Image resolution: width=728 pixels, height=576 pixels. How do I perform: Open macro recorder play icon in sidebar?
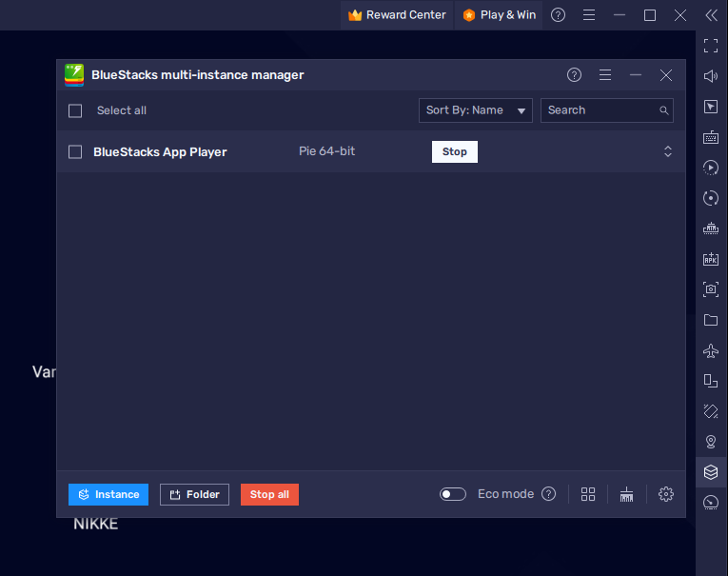click(711, 168)
